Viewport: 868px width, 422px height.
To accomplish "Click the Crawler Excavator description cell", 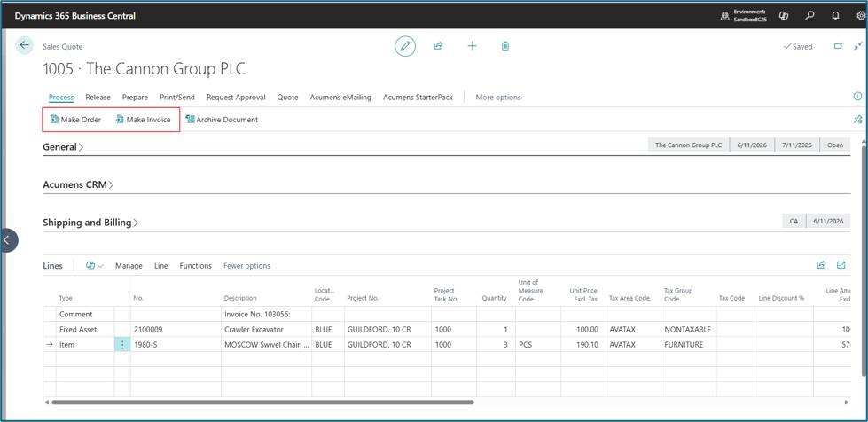I will pos(266,329).
